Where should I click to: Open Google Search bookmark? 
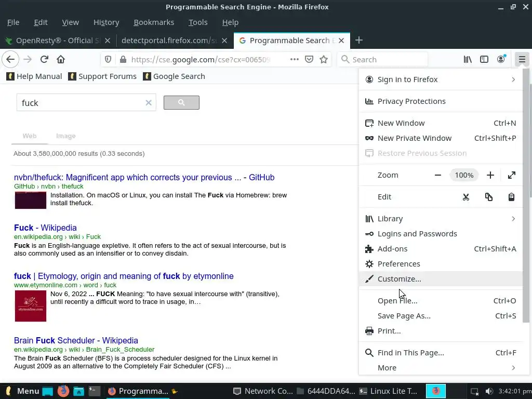pos(174,76)
